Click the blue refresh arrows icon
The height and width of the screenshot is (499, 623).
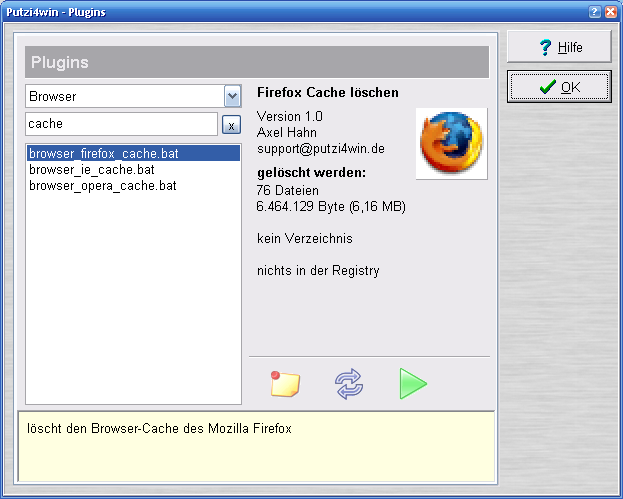coord(349,383)
